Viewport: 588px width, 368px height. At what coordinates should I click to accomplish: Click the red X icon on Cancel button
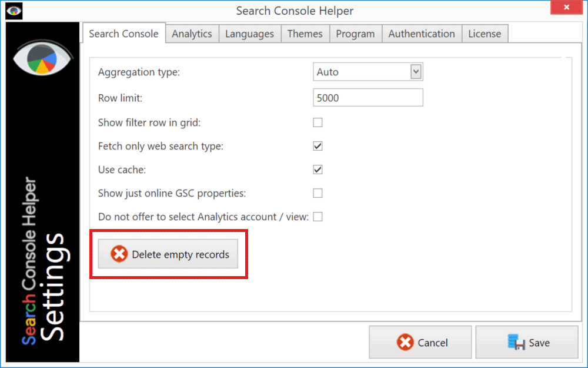(x=405, y=343)
